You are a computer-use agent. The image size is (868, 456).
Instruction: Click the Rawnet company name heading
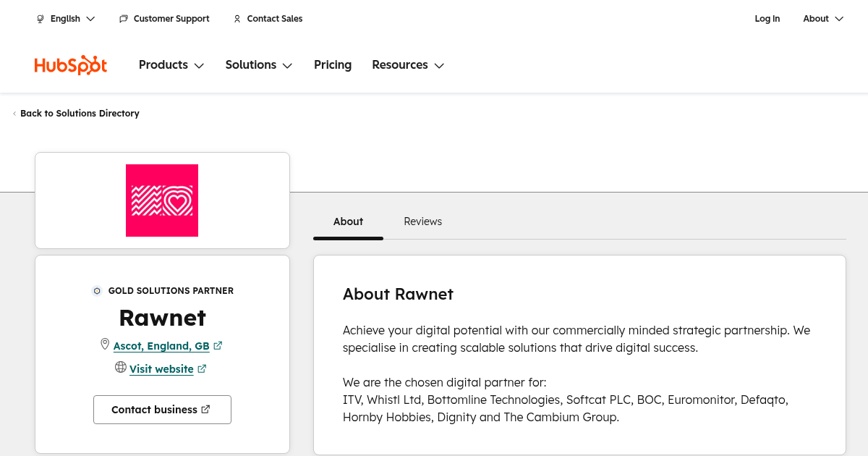pyautogui.click(x=162, y=318)
